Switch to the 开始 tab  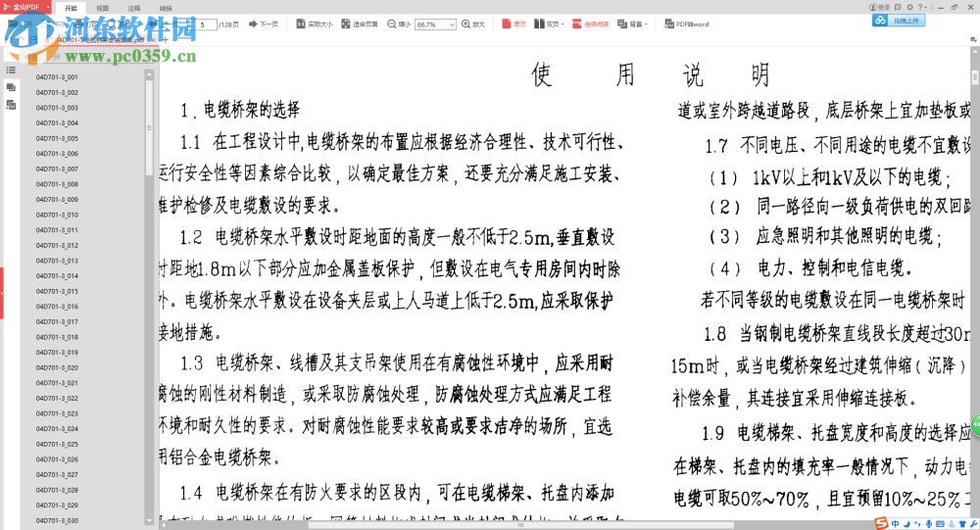pos(71,8)
